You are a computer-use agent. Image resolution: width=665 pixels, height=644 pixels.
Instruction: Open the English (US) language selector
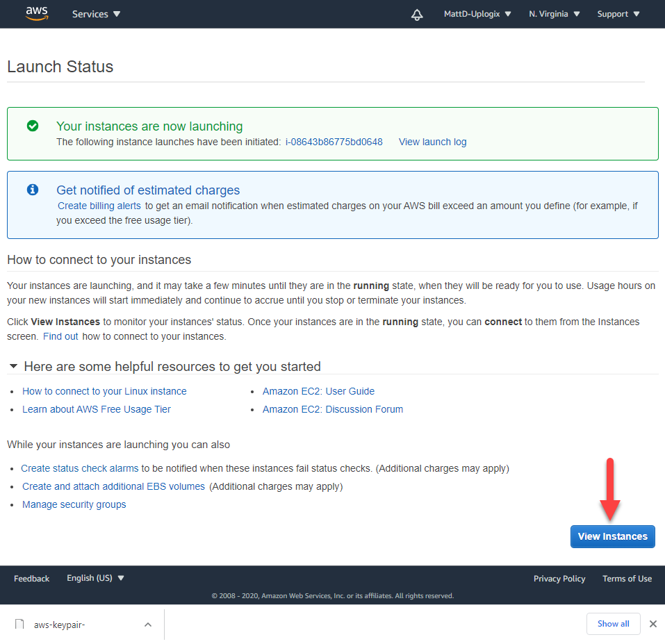point(95,577)
